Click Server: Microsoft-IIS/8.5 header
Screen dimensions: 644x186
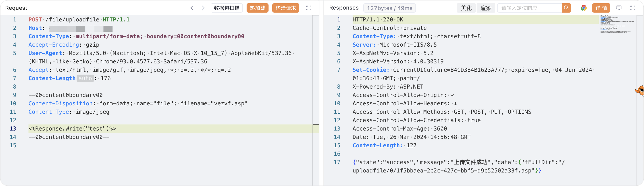pos(394,45)
